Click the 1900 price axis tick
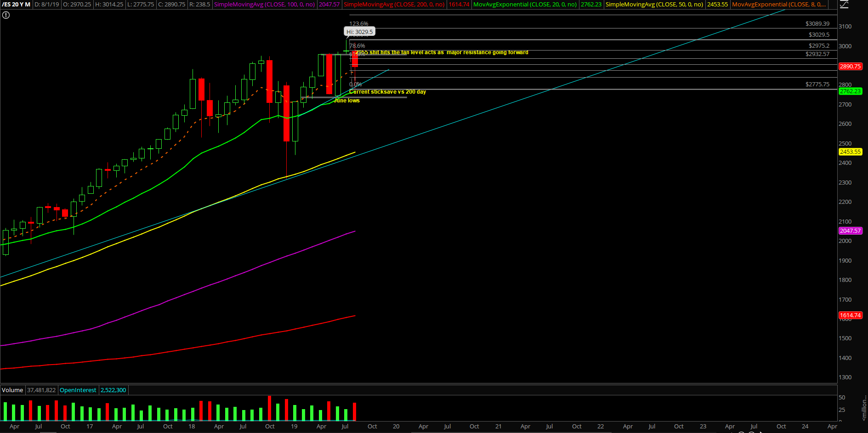The width and height of the screenshot is (868, 433). pyautogui.click(x=845, y=260)
